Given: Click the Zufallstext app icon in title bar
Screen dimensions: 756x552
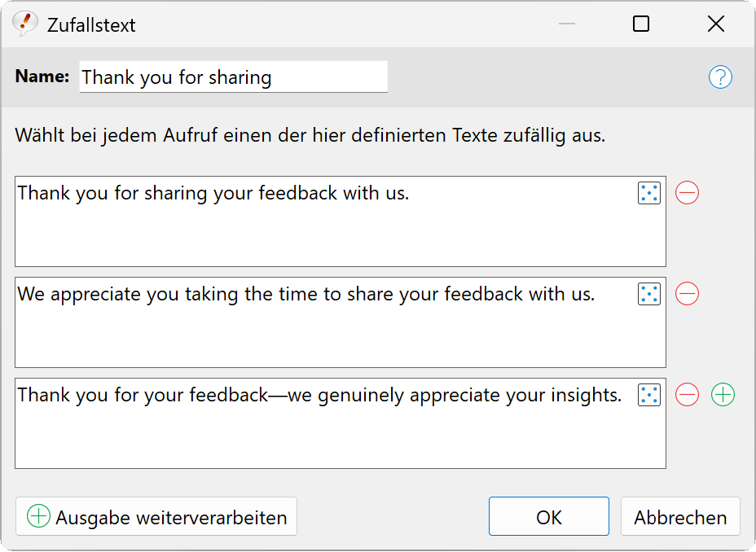Looking at the screenshot, I should point(25,24).
